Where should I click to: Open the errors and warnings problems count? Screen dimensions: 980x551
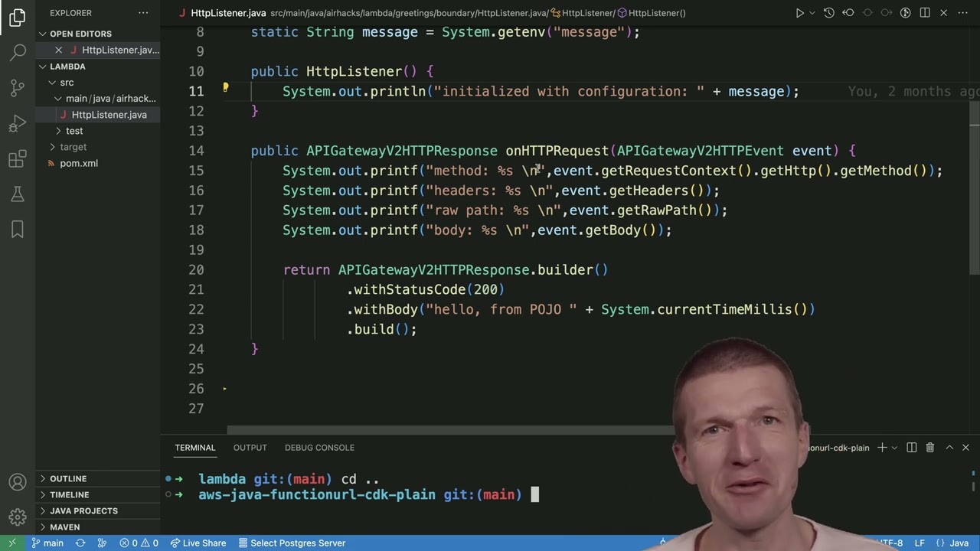point(139,543)
